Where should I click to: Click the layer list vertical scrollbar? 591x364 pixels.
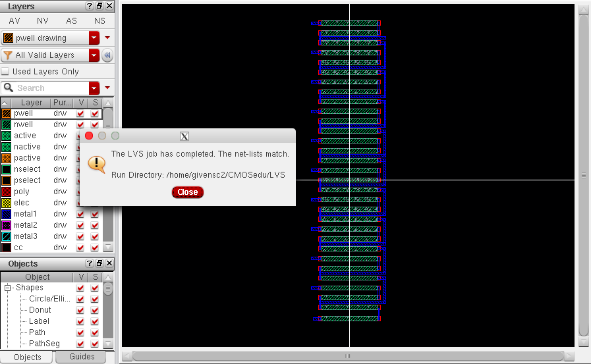[108, 175]
